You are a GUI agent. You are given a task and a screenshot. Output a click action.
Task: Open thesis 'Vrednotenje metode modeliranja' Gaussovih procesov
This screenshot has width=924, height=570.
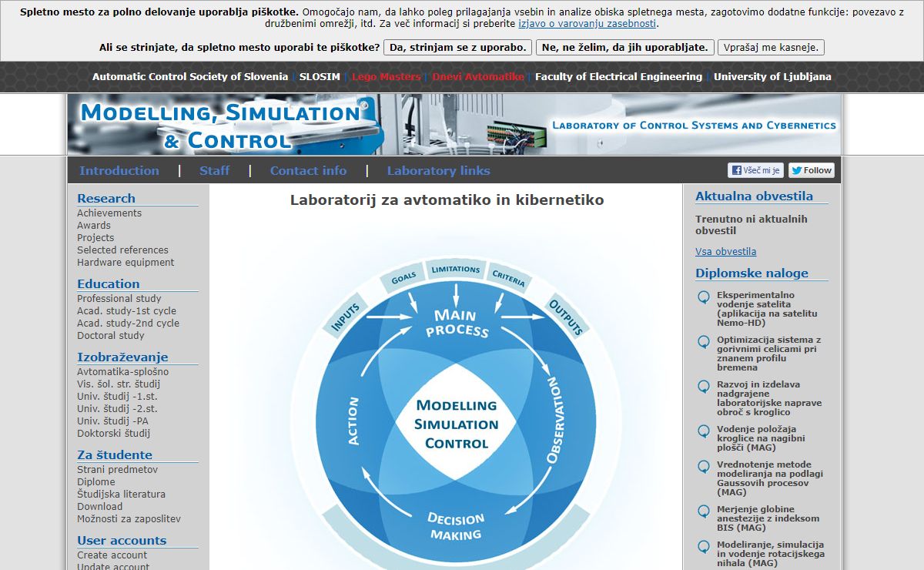tap(769, 478)
